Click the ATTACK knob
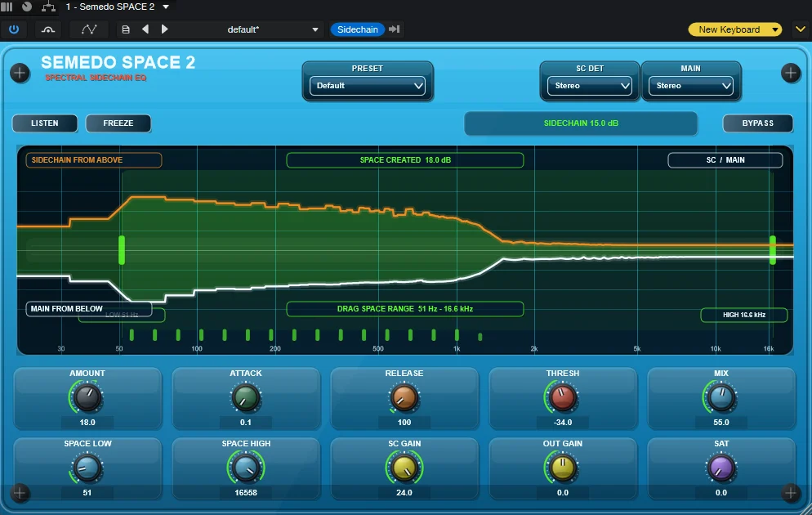Screen dimensions: 812x515 point(245,397)
